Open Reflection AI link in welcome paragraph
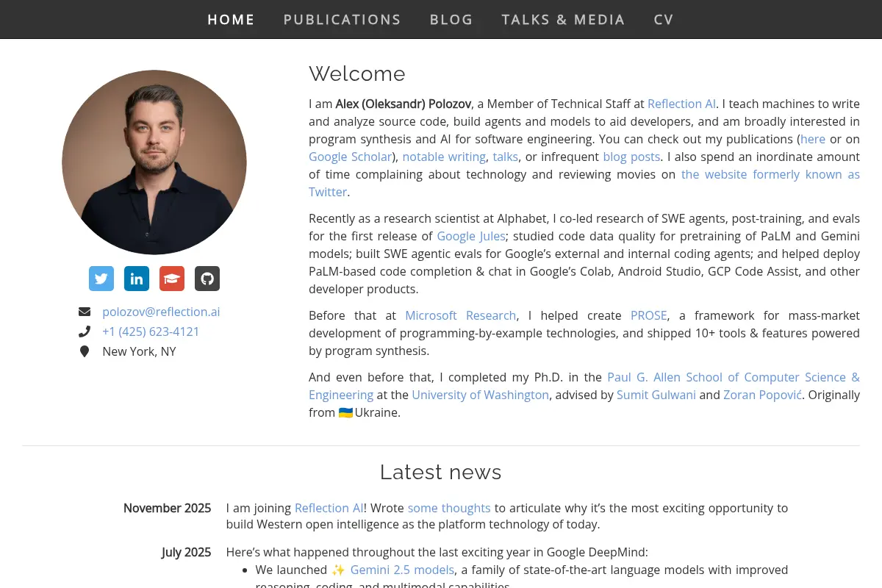Screen dimensions: 882x588 (681, 104)
